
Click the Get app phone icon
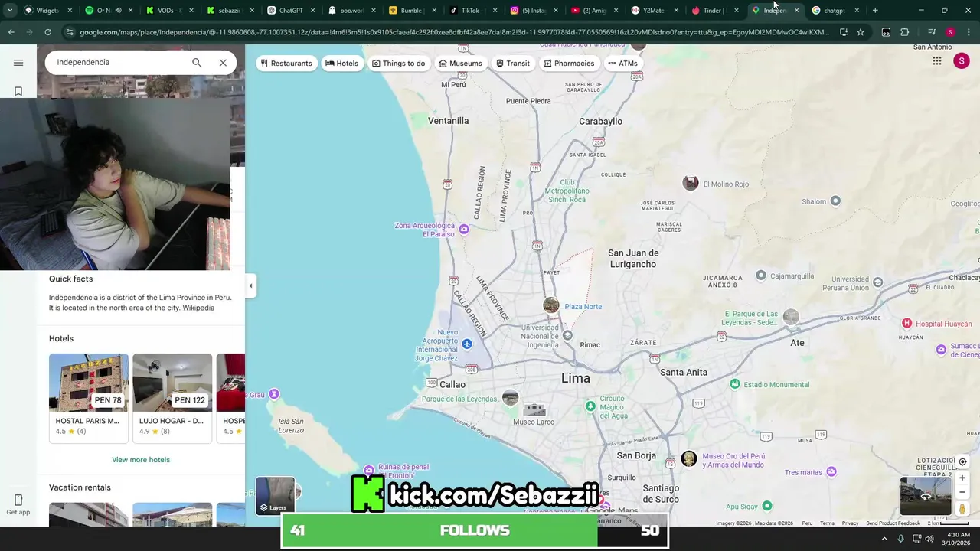pos(18,500)
